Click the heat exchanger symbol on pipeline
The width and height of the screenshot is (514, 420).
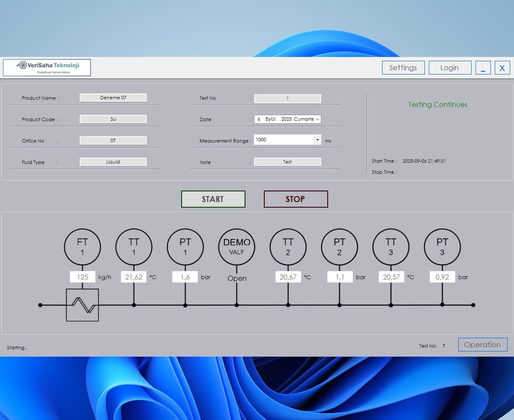click(x=82, y=305)
